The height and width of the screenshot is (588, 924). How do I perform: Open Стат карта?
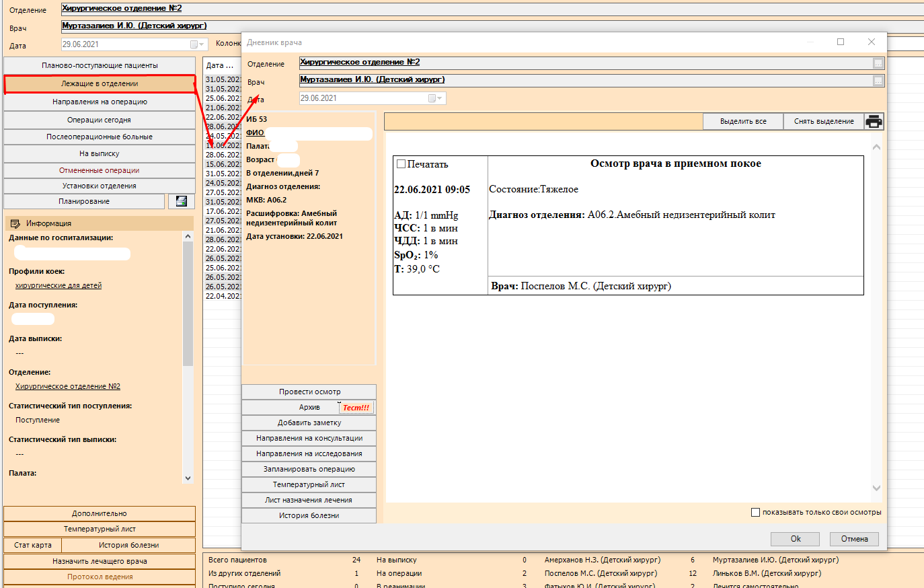[x=33, y=545]
